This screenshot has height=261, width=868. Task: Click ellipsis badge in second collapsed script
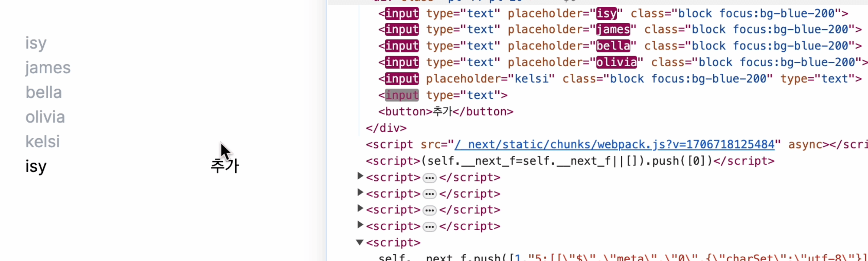[429, 194]
